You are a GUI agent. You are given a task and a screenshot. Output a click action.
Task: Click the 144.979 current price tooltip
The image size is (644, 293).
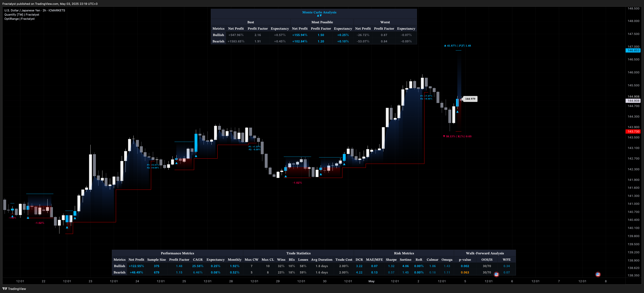pyautogui.click(x=470, y=99)
